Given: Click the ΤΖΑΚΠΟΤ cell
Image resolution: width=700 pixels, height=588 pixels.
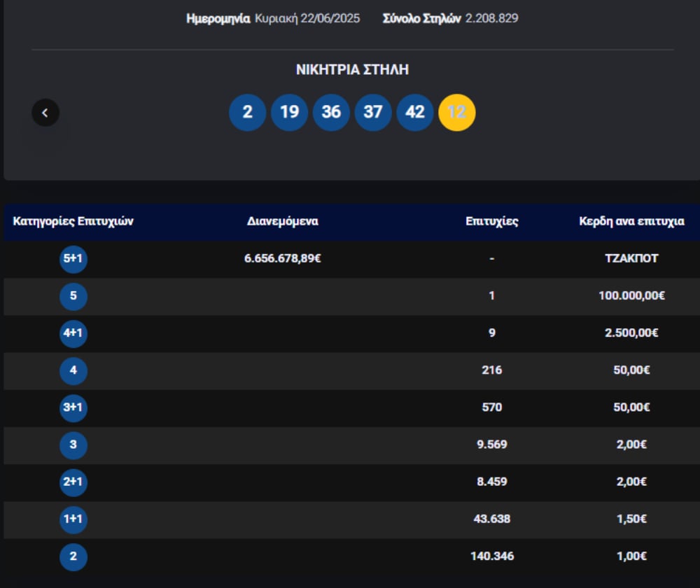Looking at the screenshot, I should (631, 258).
